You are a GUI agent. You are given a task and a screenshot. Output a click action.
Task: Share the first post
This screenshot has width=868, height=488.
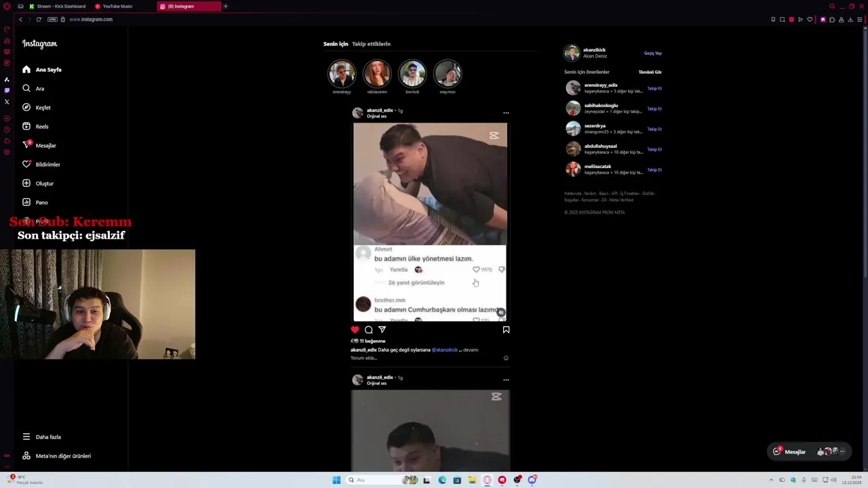382,329
